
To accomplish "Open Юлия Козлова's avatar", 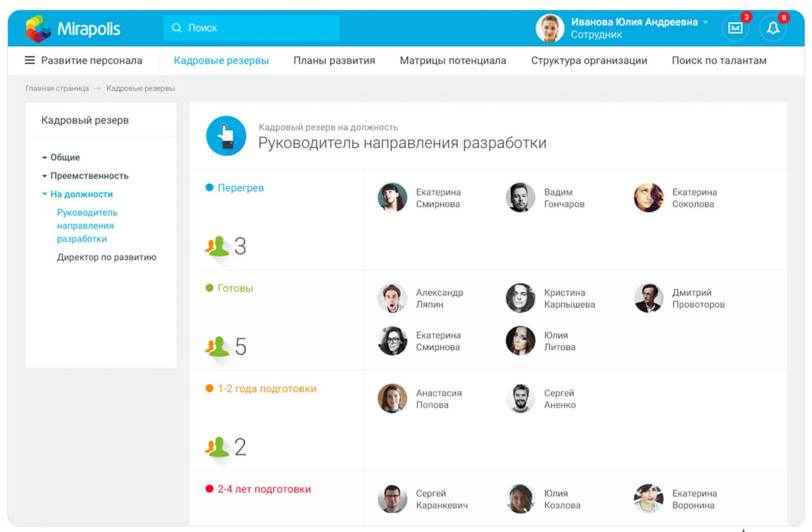I will [x=521, y=499].
